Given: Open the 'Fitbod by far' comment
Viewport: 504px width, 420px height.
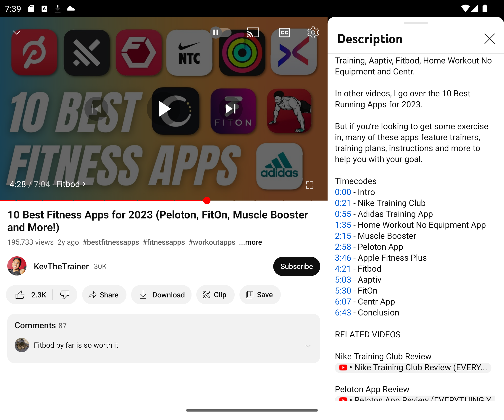Looking at the screenshot, I should [x=76, y=345].
